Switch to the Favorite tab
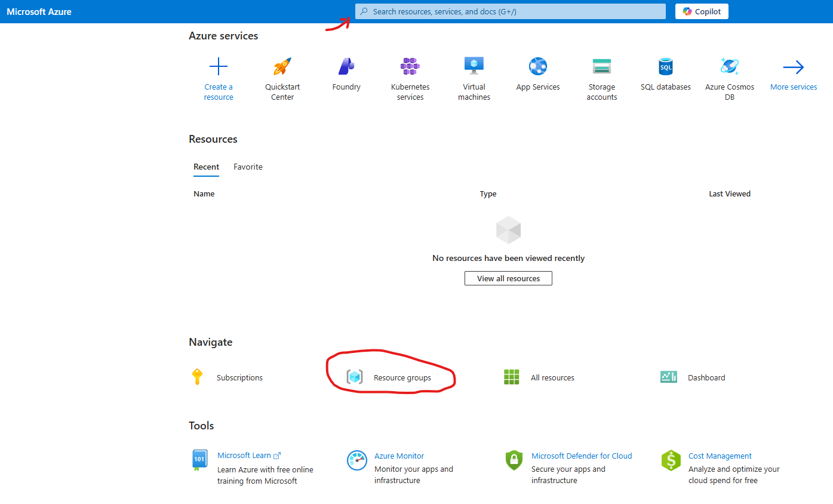 (248, 167)
